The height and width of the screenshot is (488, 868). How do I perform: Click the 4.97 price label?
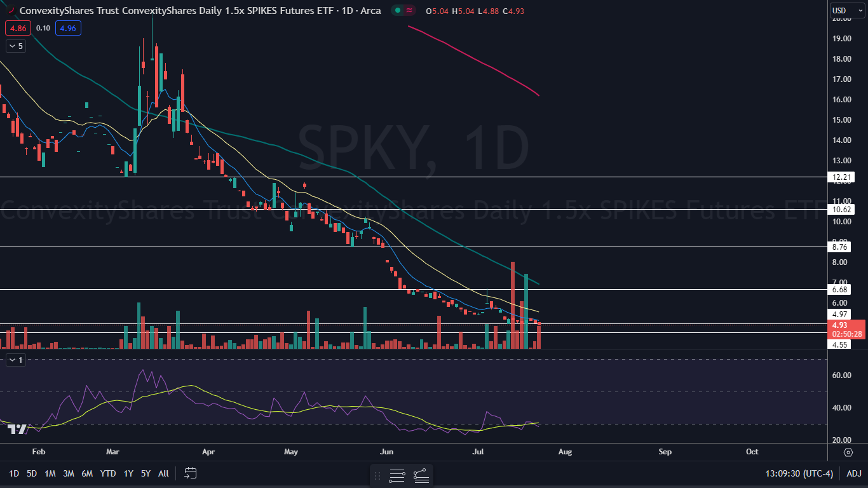839,315
